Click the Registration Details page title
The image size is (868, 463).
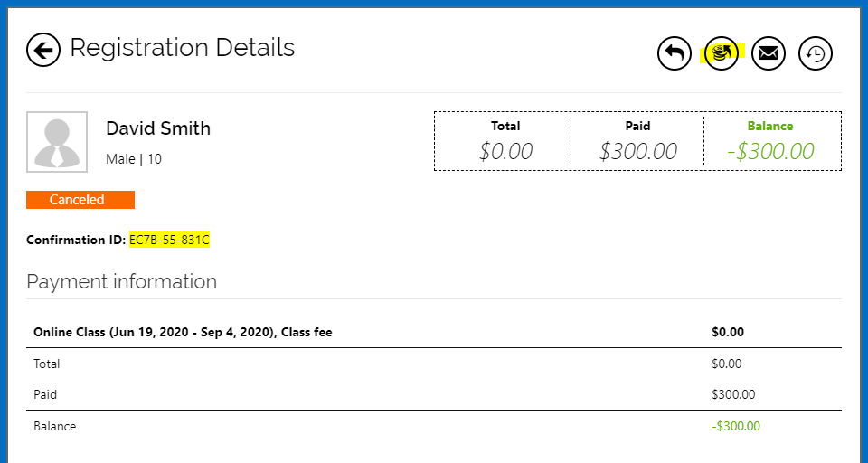pyautogui.click(x=182, y=47)
